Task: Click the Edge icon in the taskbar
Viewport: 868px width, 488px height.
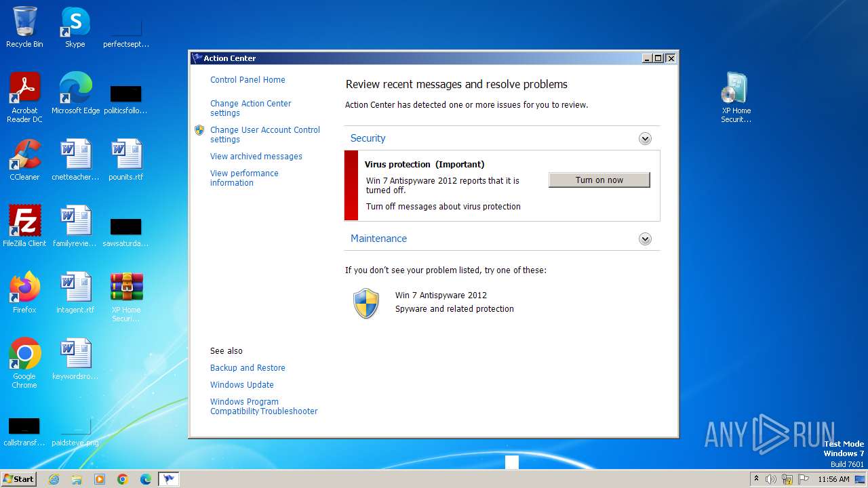Action: pyautogui.click(x=146, y=479)
